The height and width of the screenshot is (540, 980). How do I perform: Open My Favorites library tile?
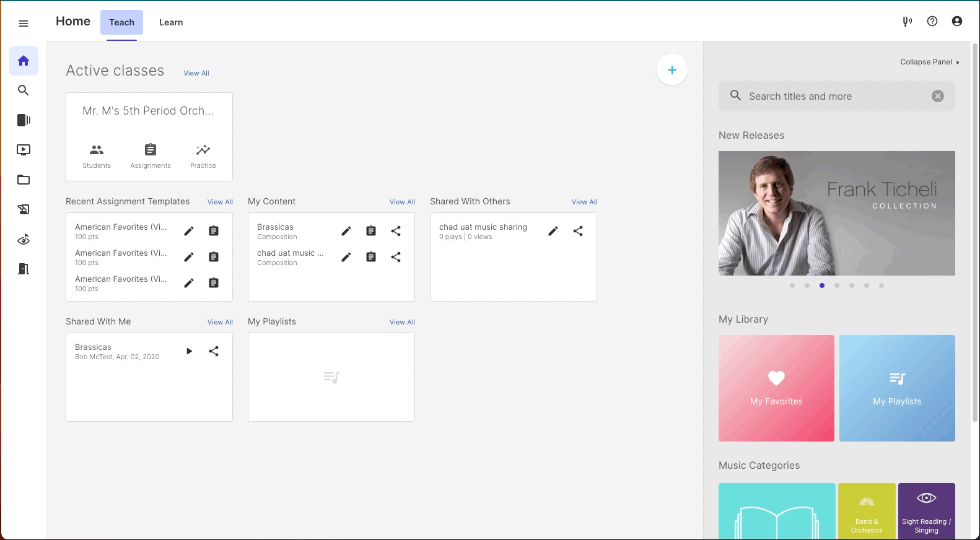pos(776,388)
